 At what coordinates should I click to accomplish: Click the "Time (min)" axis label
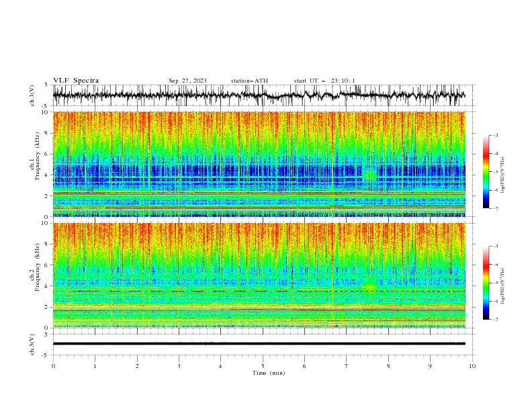point(269,373)
